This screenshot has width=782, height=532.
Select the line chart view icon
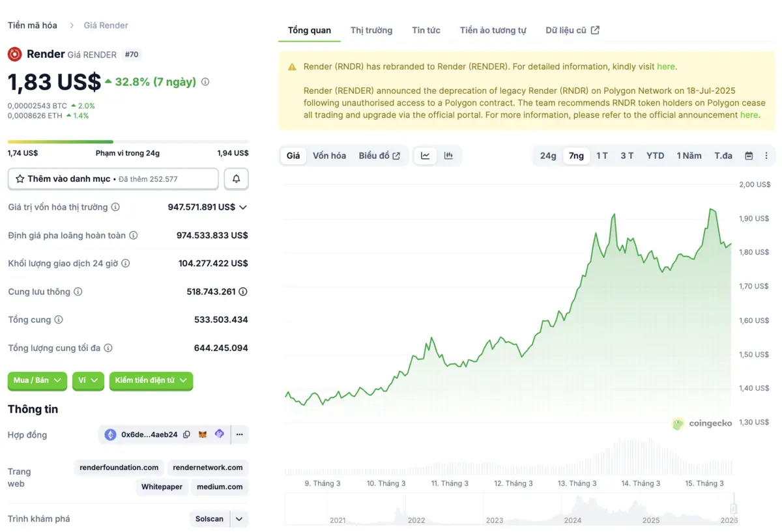point(426,156)
